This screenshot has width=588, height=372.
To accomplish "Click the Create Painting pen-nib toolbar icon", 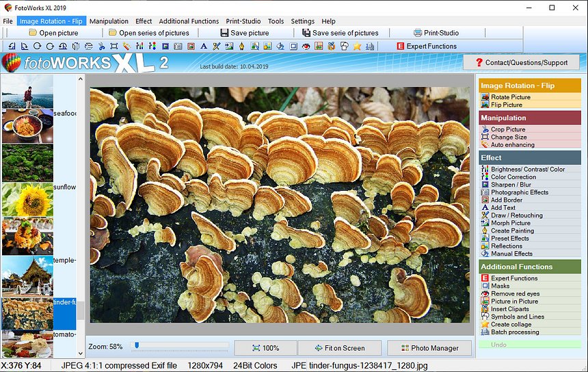I will tap(242, 46).
